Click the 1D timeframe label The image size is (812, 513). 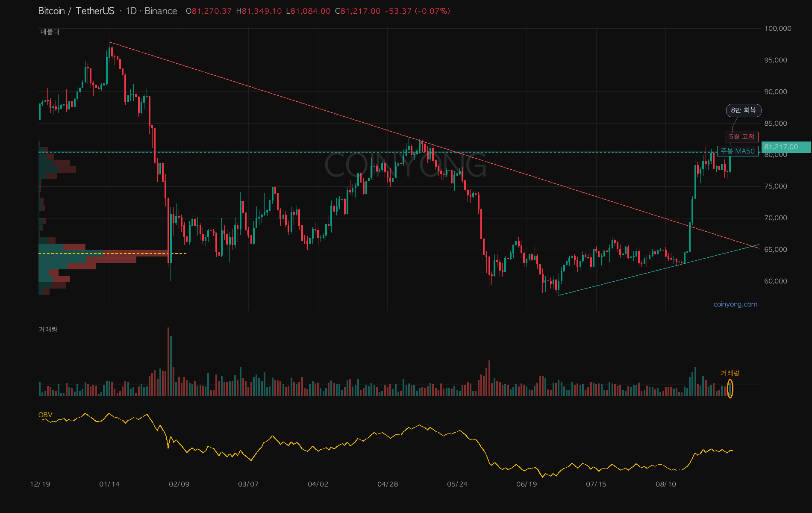click(x=131, y=11)
